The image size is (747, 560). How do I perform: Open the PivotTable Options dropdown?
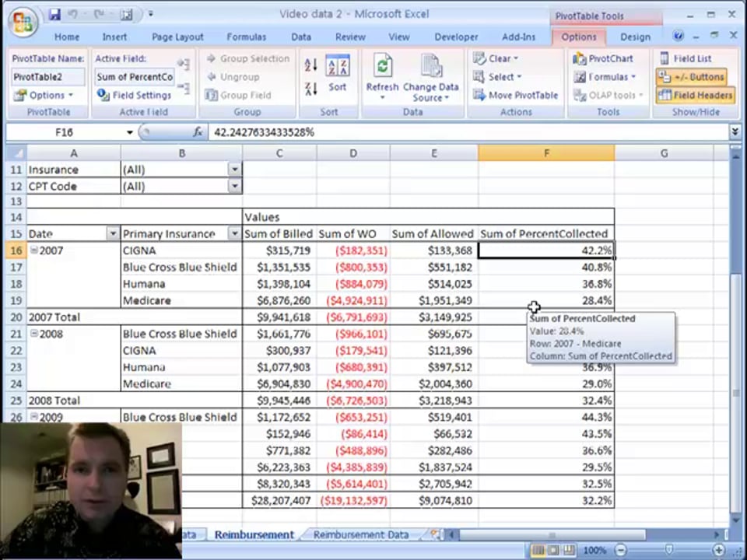(x=44, y=95)
